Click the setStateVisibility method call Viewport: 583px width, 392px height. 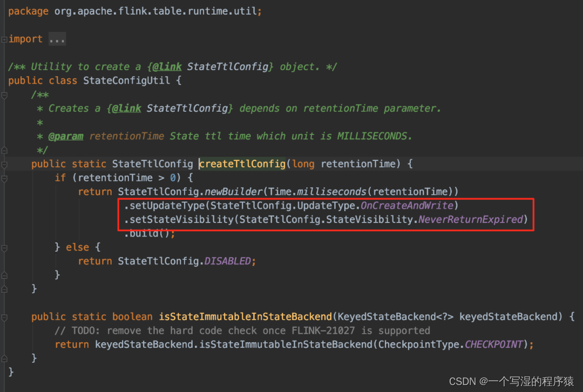181,219
